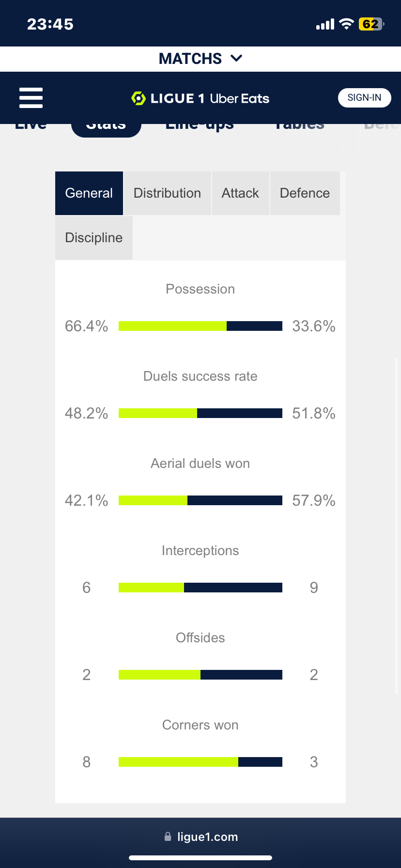Select the General stats tab

(x=89, y=193)
